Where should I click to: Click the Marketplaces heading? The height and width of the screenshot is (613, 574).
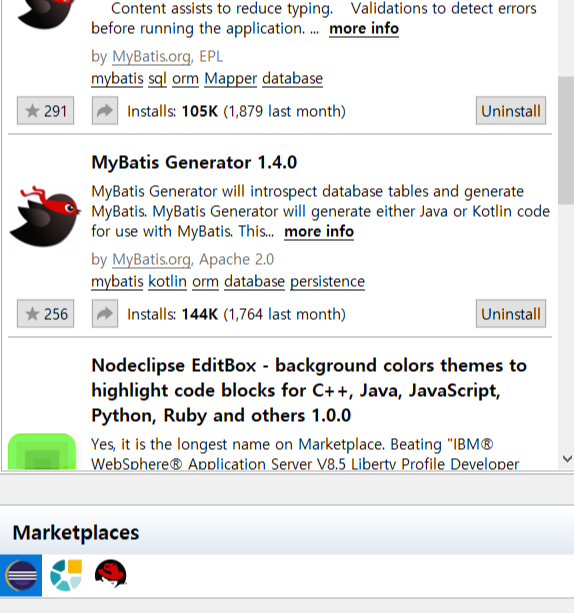click(x=76, y=532)
